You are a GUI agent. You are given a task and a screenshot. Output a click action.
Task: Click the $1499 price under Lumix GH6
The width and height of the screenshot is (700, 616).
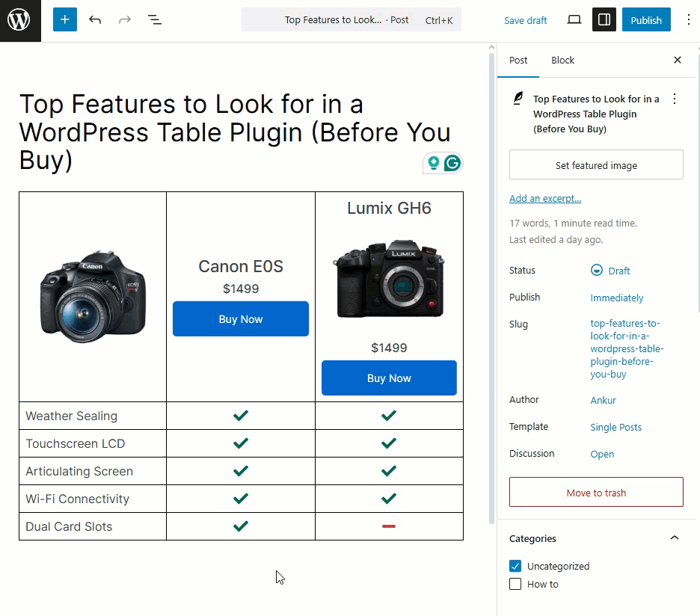coord(389,348)
